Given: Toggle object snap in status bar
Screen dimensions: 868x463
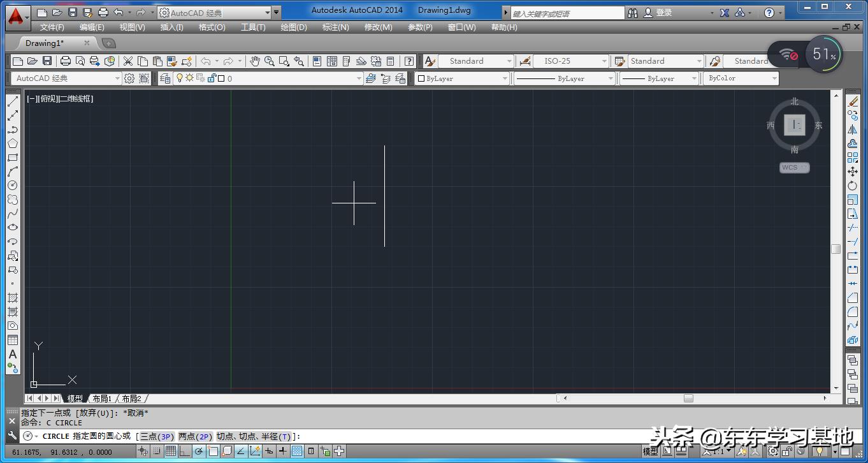Looking at the screenshot, I should click(x=213, y=452).
